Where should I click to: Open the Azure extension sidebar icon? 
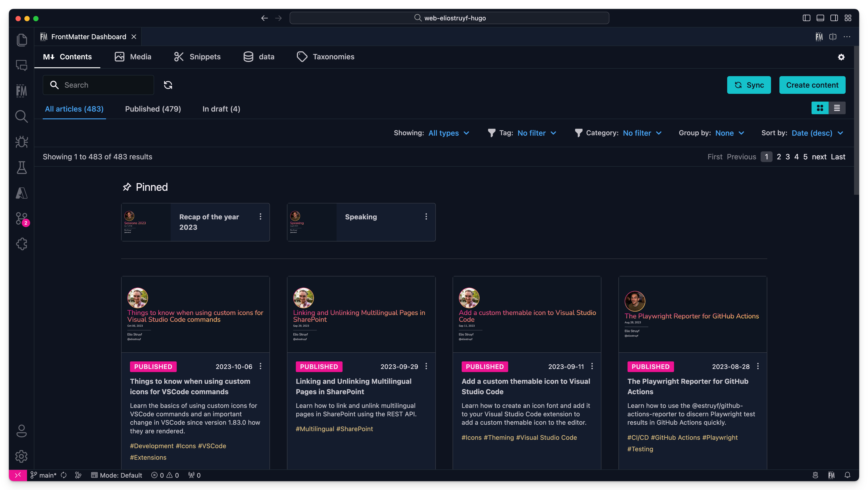coord(21,193)
